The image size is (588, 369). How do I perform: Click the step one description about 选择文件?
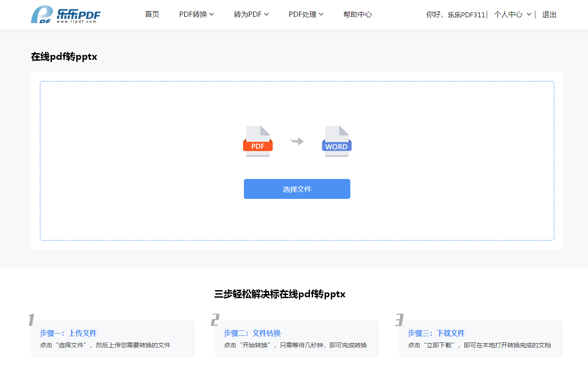pyautogui.click(x=105, y=345)
